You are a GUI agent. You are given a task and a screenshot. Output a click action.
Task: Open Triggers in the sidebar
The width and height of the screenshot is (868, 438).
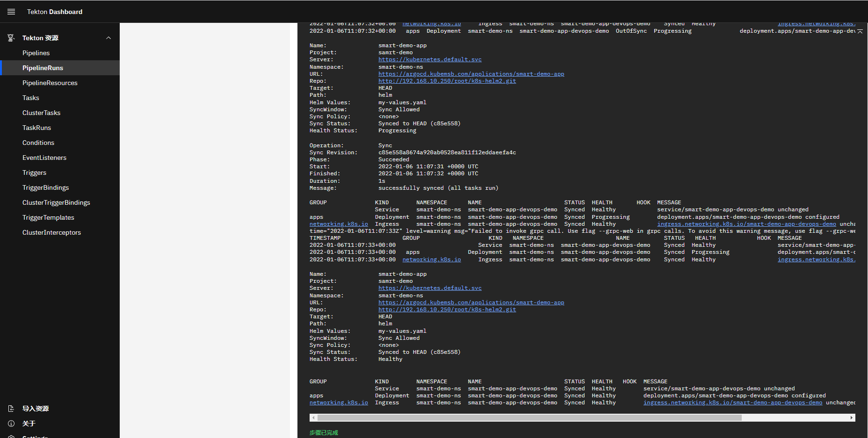(60, 172)
